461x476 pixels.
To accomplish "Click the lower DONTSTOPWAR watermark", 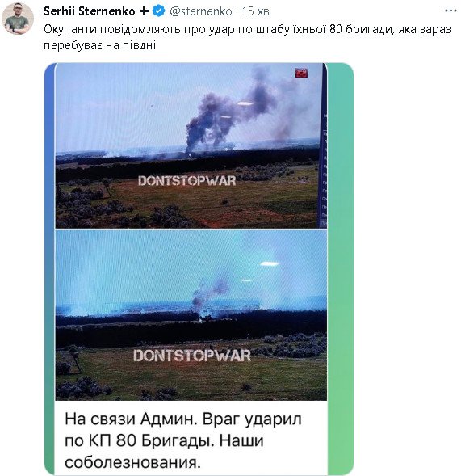I will tap(192, 356).
